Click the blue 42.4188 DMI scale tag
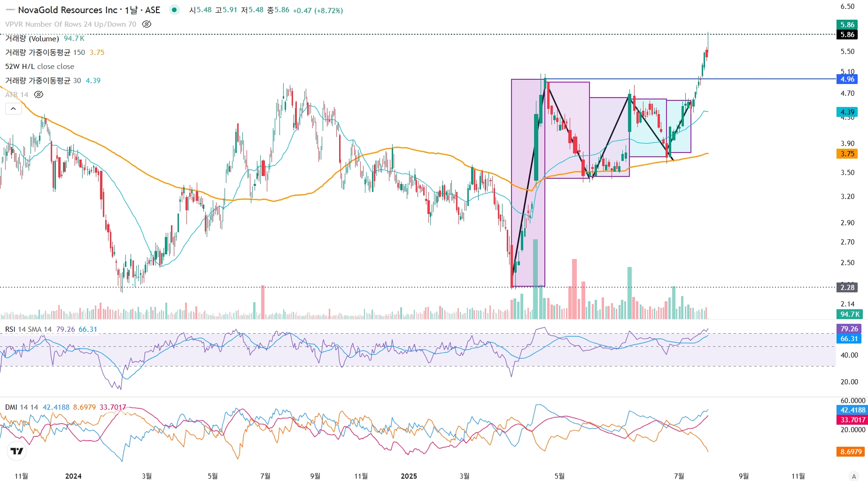This screenshot has width=868, height=481. 852,410
